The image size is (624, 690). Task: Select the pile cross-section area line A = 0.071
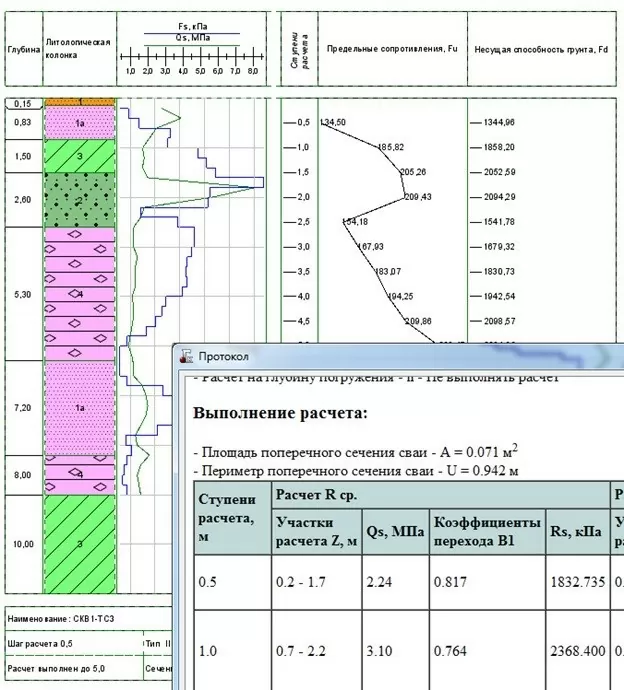coord(356,451)
